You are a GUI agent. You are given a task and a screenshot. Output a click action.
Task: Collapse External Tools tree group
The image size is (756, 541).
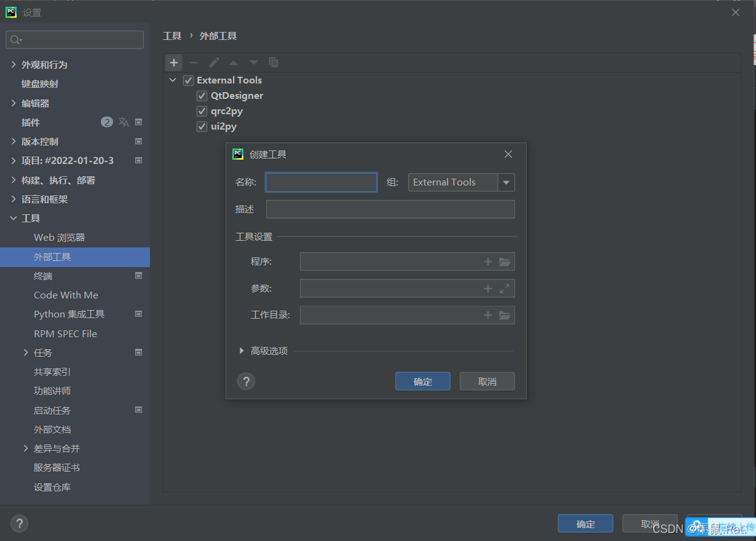(x=173, y=80)
